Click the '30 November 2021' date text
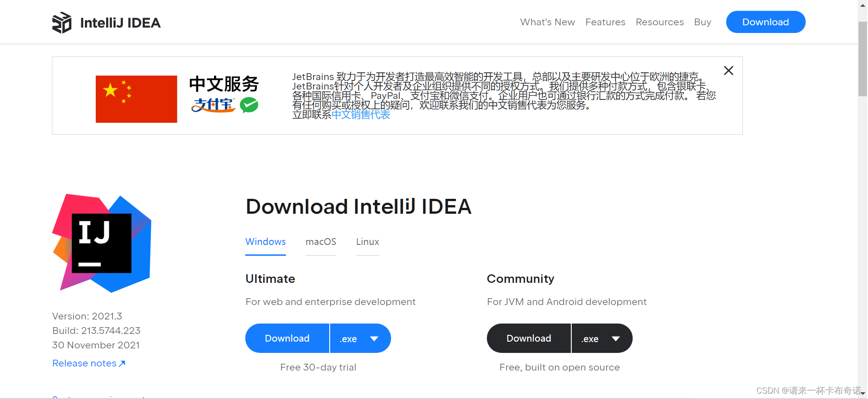This screenshot has width=868, height=399. point(96,345)
